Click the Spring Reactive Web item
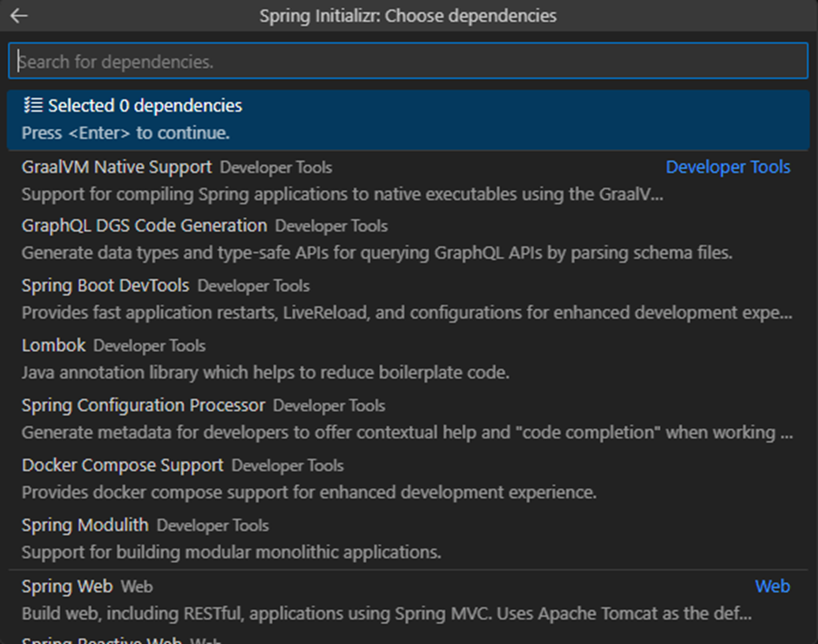This screenshot has height=644, width=818. click(x=102, y=640)
